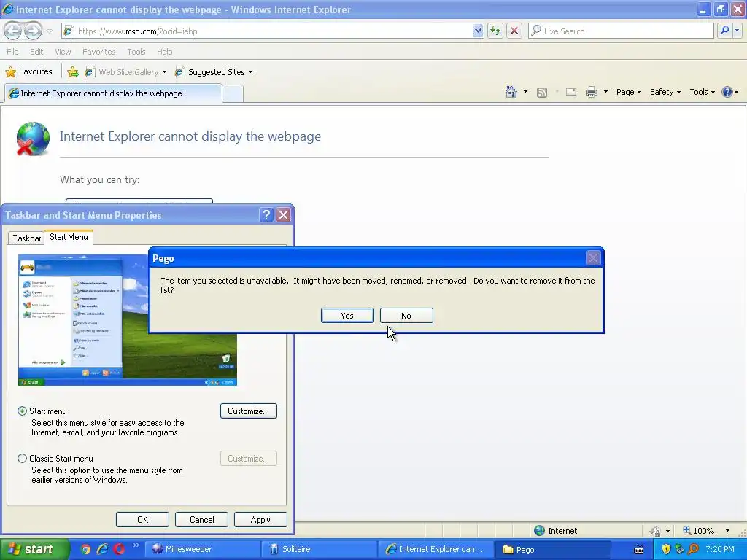
Task: Click the Zoom level 100% magnifier icon
Action: pyautogui.click(x=687, y=530)
